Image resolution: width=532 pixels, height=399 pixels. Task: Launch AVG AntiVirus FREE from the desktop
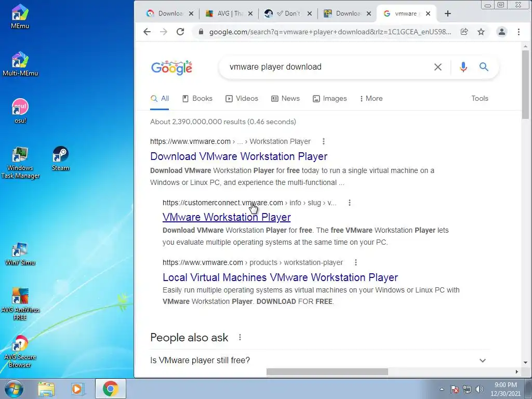[x=20, y=304]
